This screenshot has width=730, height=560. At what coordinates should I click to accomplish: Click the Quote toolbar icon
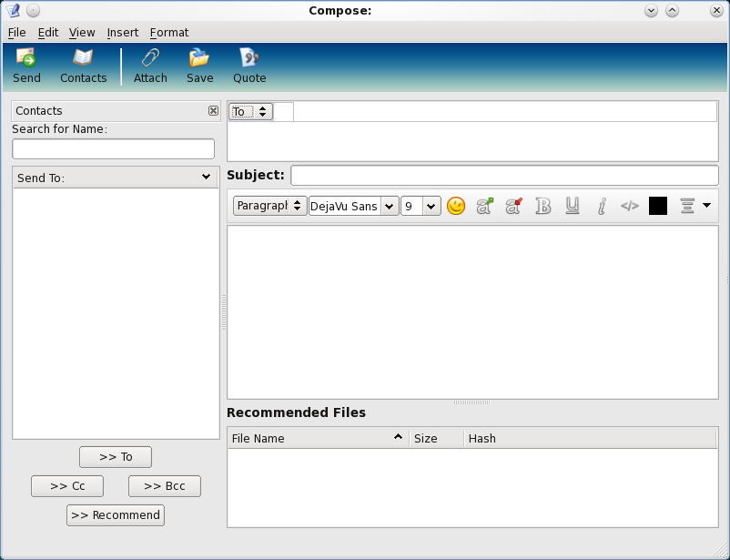point(249,66)
